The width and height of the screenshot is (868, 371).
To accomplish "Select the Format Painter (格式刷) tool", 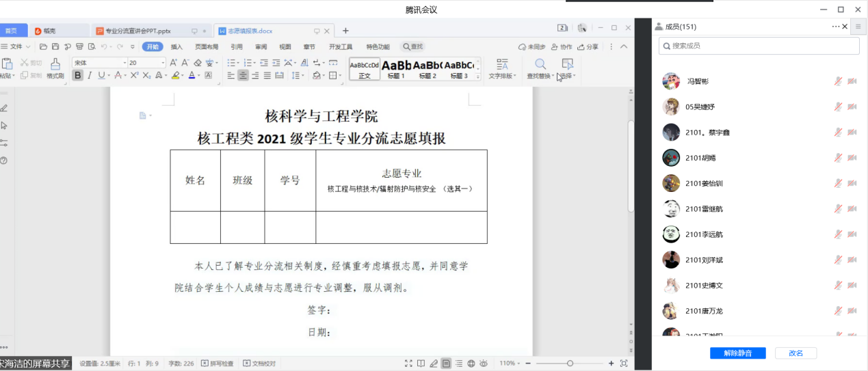I will pyautogui.click(x=55, y=68).
